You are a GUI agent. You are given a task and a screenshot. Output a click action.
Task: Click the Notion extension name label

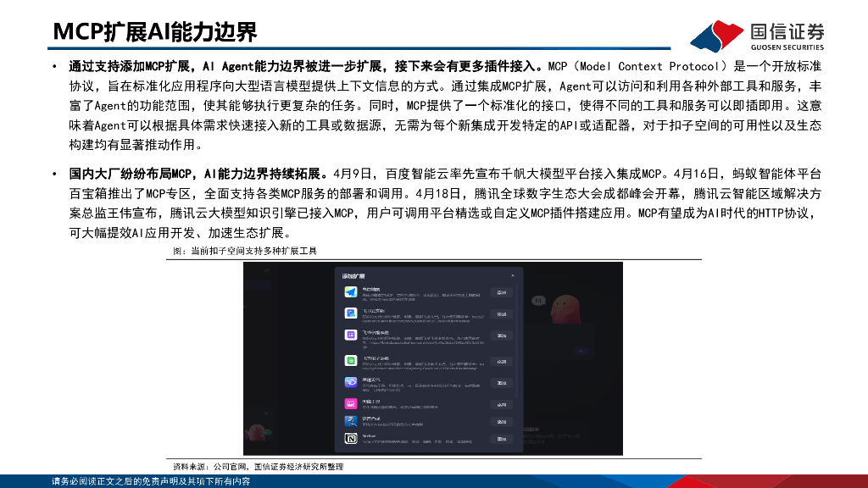(369, 436)
